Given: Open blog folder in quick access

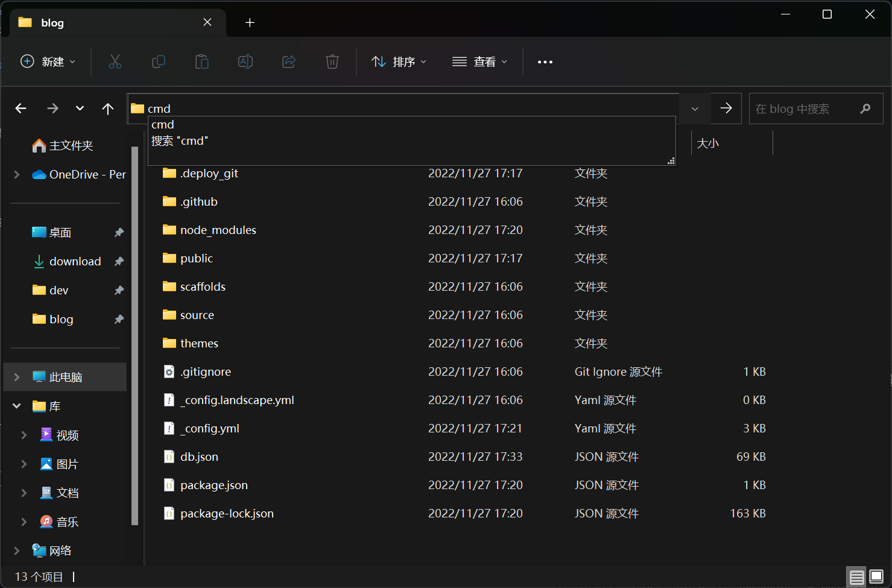Looking at the screenshot, I should point(61,319).
